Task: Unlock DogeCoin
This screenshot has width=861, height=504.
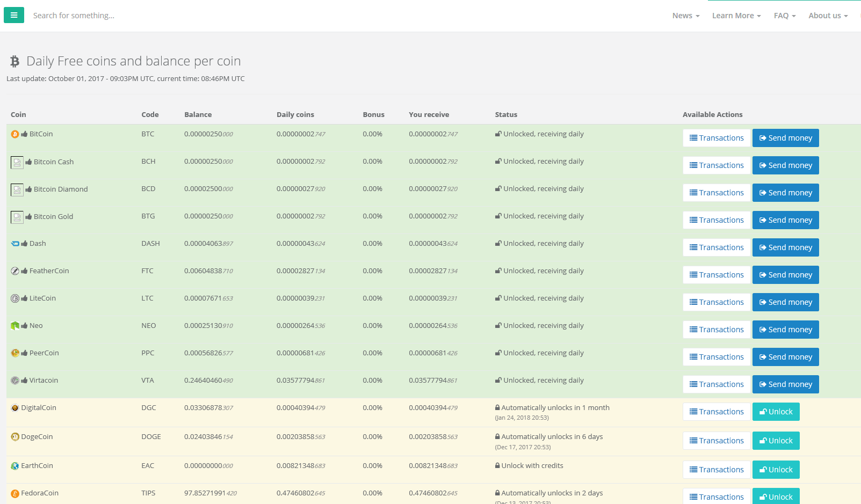Action: [x=776, y=441]
